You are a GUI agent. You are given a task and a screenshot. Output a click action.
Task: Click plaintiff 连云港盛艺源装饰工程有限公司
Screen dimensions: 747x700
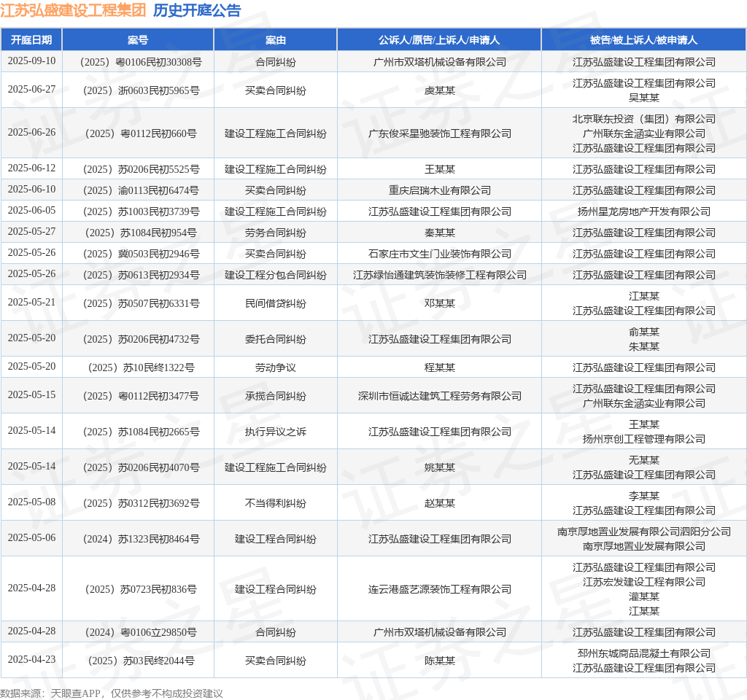click(x=440, y=589)
